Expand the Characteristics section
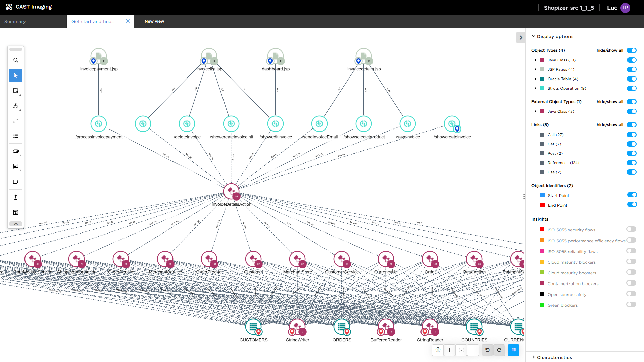Image resolution: width=644 pixels, height=362 pixels. tap(554, 357)
